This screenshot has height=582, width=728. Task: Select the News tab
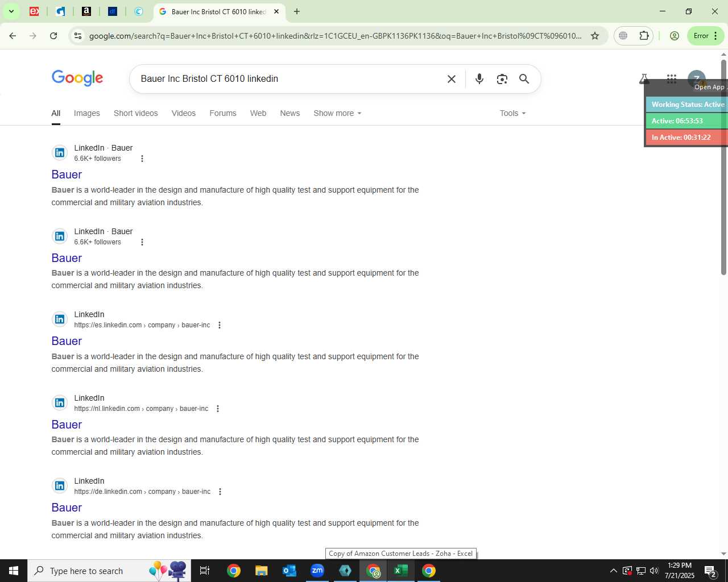coord(290,113)
